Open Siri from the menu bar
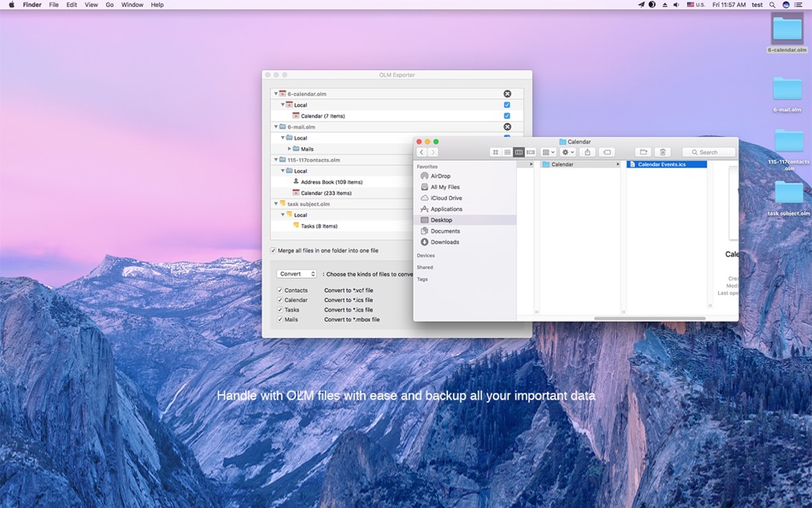The width and height of the screenshot is (812, 508). (786, 4)
